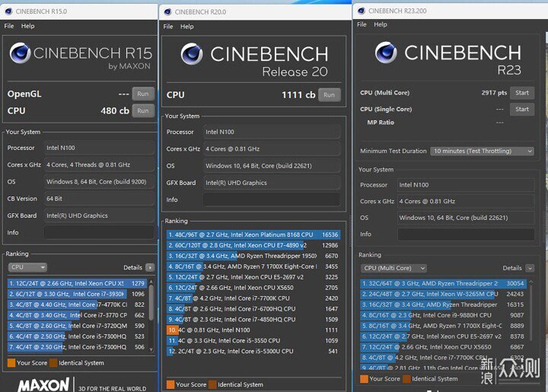Click the Info field in Cinebench R15
Image resolution: width=548 pixels, height=392 pixels.
coord(99,232)
